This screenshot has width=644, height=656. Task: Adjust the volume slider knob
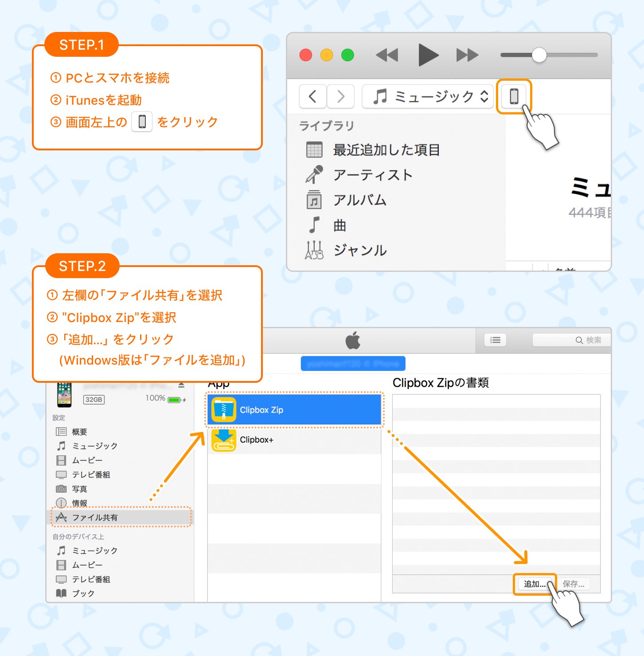tap(539, 55)
